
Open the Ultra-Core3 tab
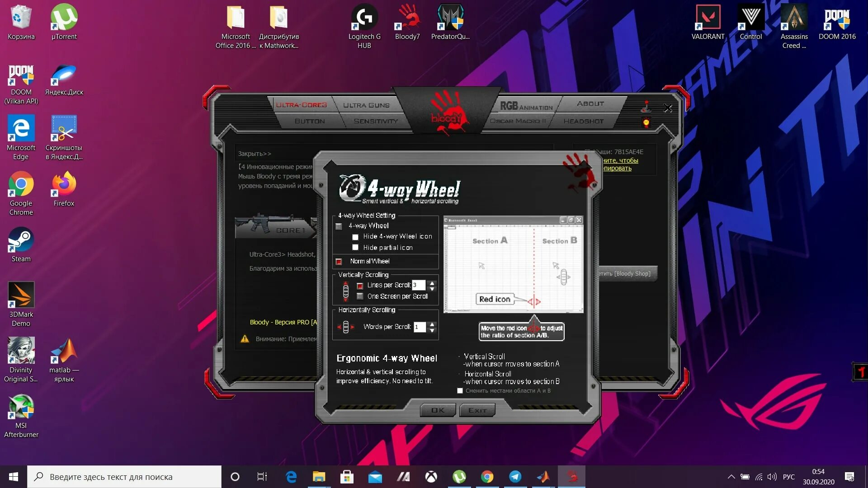click(x=302, y=105)
